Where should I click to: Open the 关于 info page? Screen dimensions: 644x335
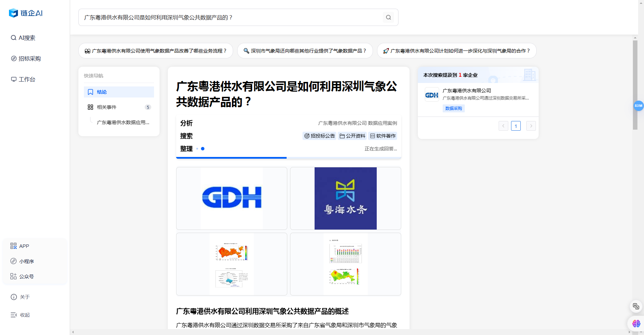coord(20,297)
